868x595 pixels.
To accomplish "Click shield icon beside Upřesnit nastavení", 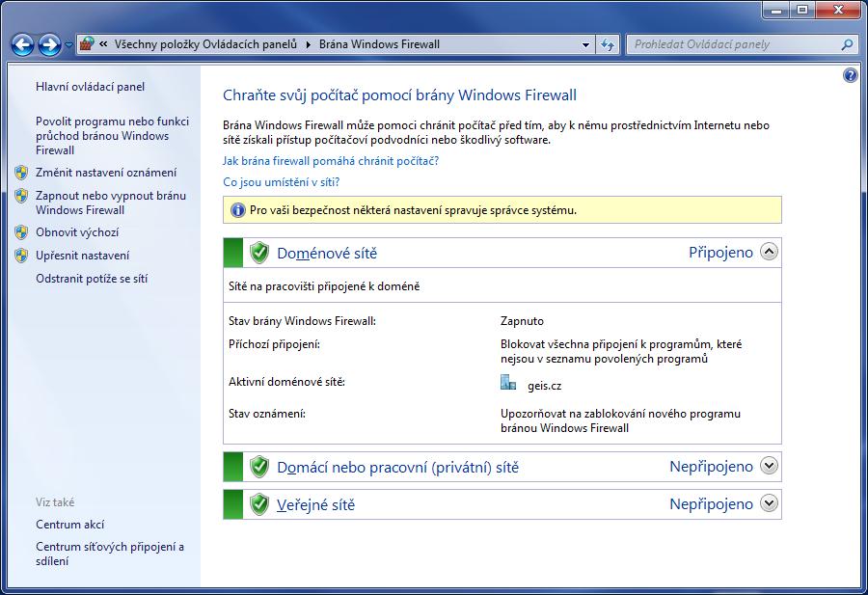I will (21, 256).
